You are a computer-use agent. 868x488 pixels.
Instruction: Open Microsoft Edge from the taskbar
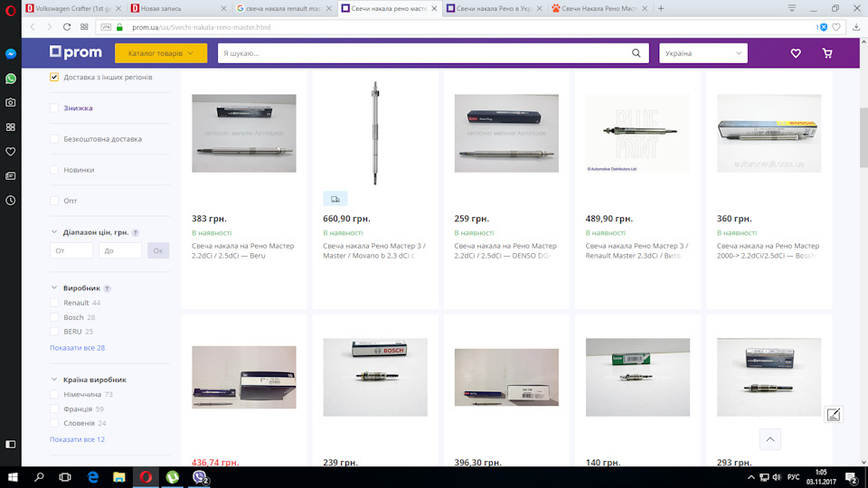click(x=92, y=477)
